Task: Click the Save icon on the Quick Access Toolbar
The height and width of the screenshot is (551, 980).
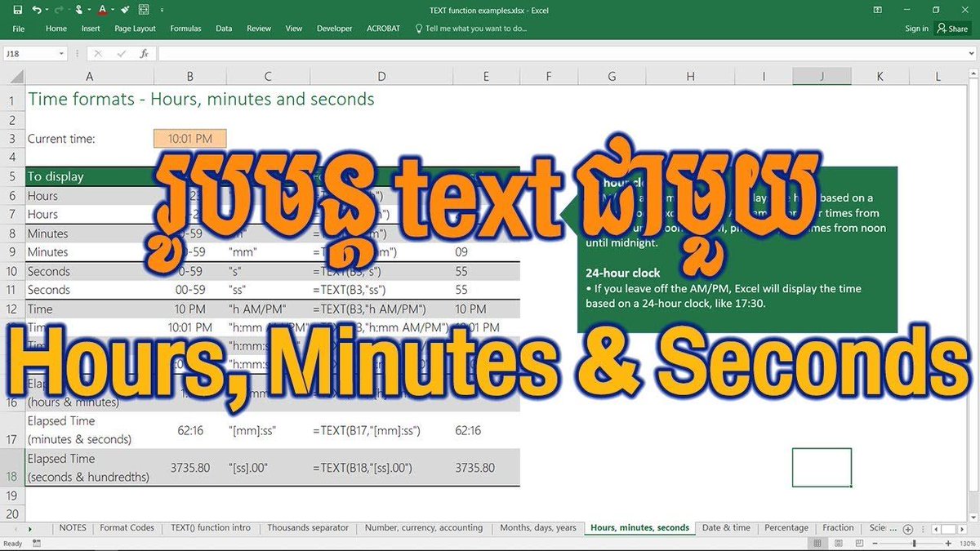Action: (x=17, y=9)
